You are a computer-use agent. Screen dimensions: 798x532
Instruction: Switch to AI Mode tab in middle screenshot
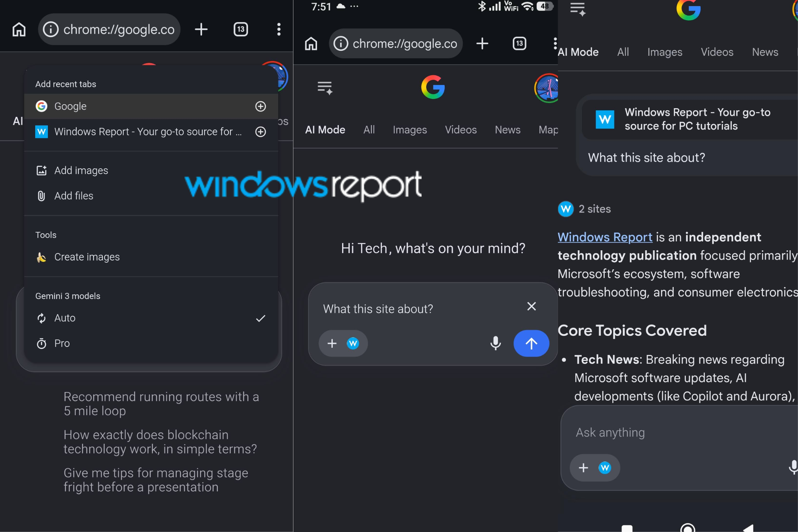pyautogui.click(x=325, y=130)
